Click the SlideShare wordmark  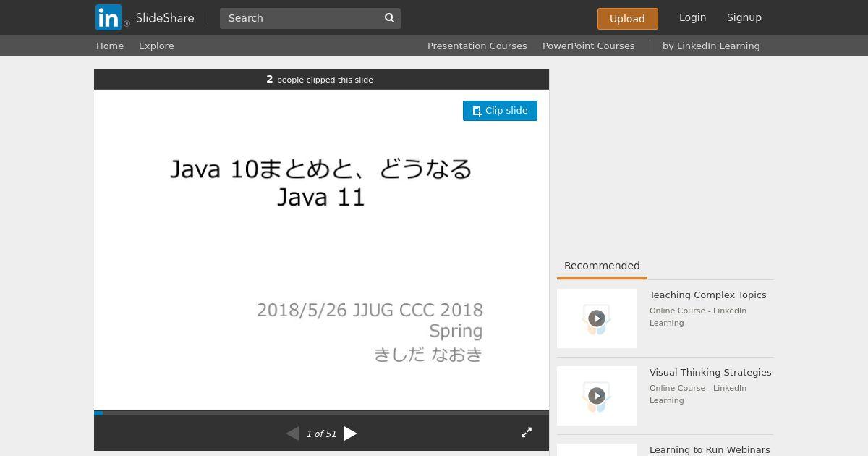[x=165, y=18]
